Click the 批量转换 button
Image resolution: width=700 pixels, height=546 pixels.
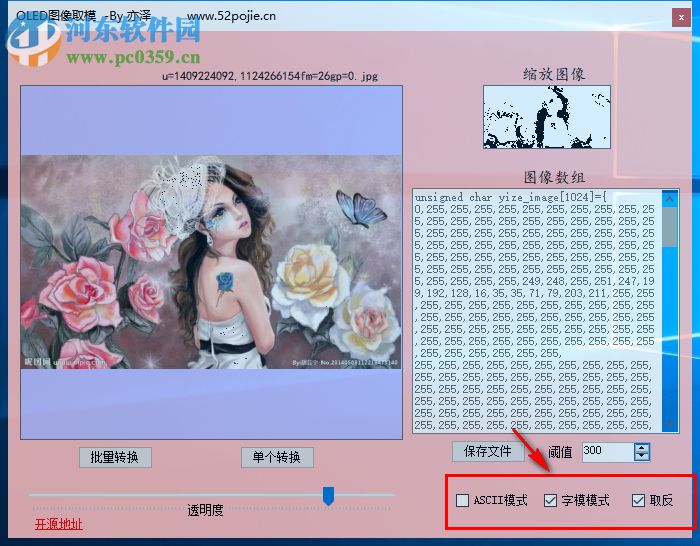click(x=115, y=457)
